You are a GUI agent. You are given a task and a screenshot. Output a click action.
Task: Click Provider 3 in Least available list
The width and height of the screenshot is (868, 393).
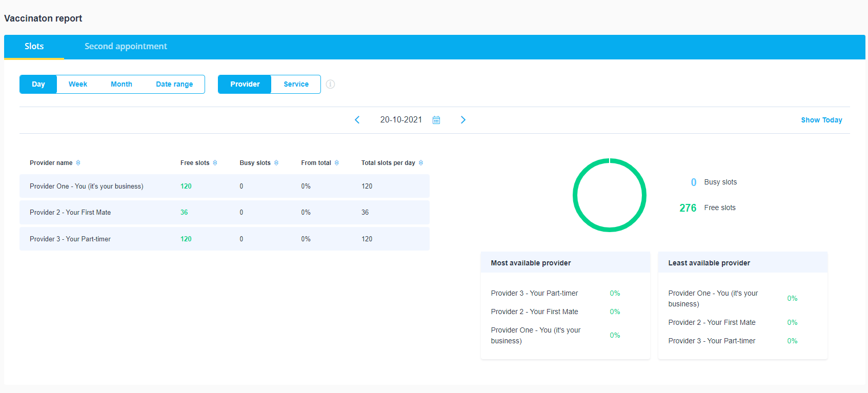click(x=712, y=341)
